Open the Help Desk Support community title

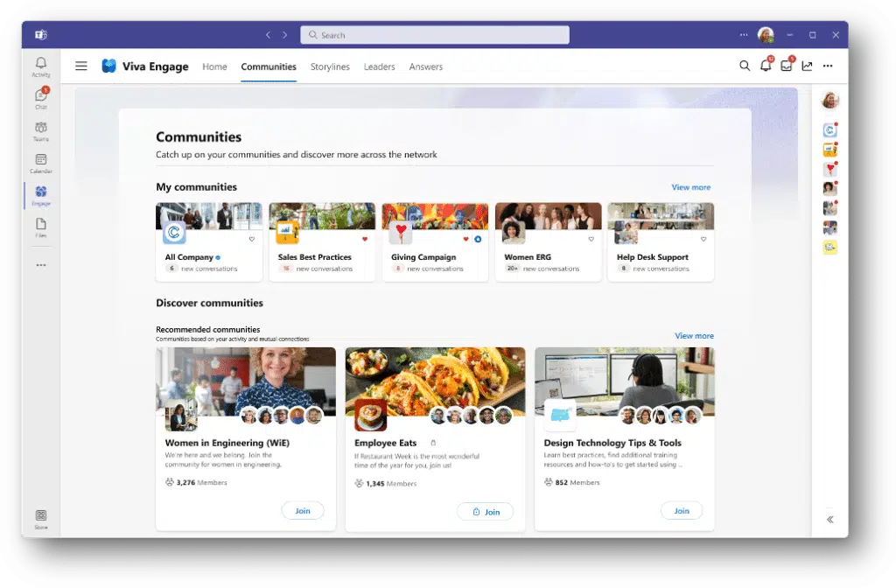click(x=653, y=257)
